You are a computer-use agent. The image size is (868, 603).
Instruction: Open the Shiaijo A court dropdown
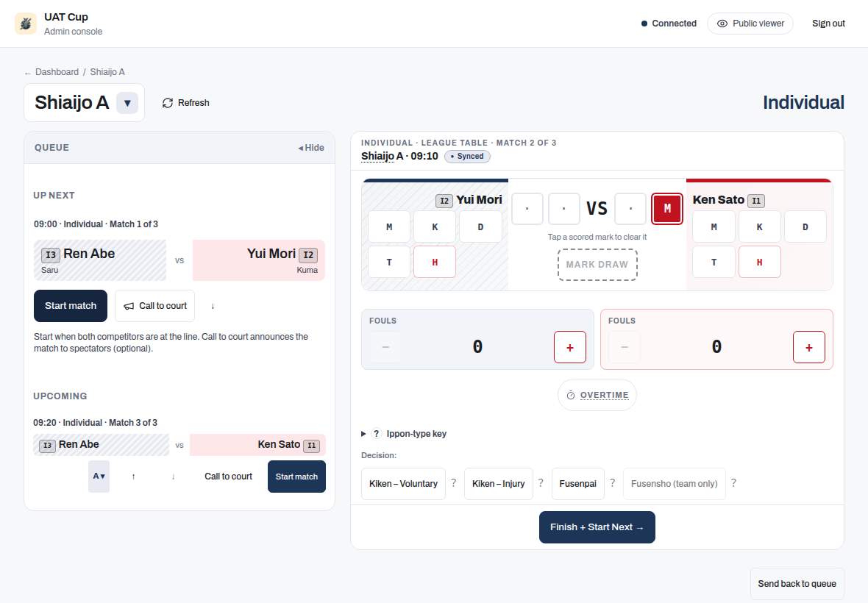pos(127,103)
